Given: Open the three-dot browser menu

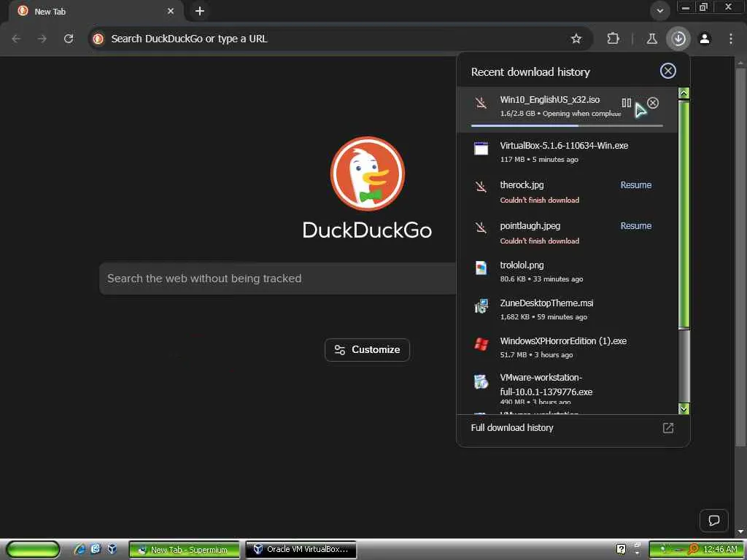Looking at the screenshot, I should point(731,39).
